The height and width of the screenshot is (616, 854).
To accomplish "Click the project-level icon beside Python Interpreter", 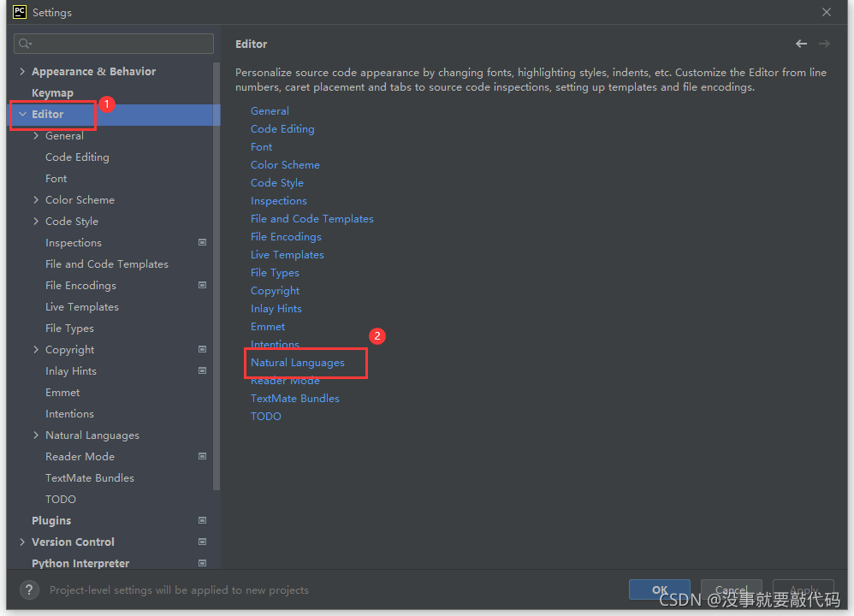I will tap(202, 563).
